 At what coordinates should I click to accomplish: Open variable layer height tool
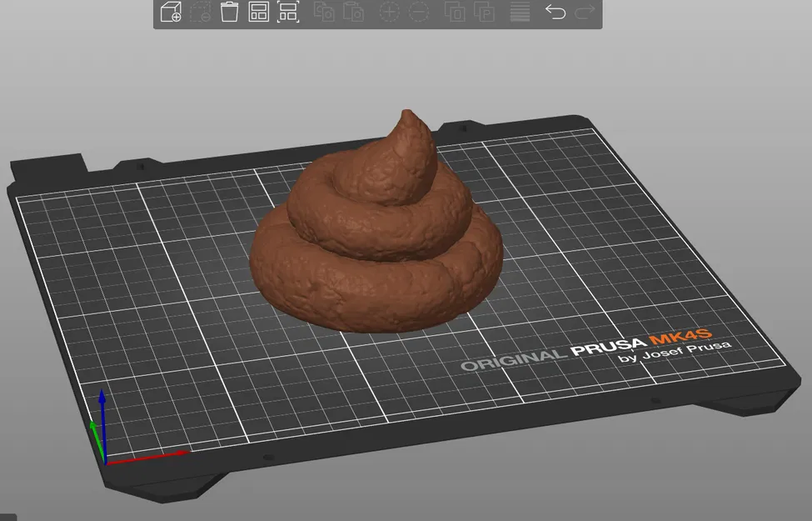tap(520, 12)
